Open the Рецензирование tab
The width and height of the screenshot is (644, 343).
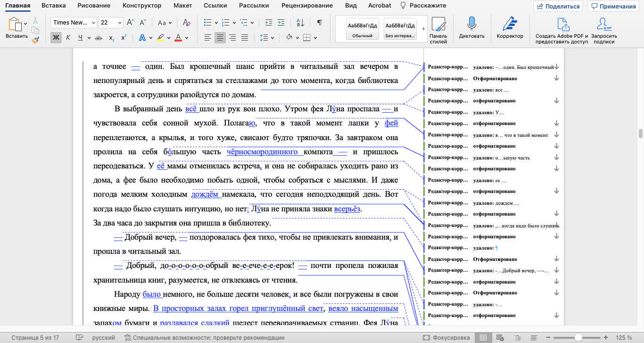(x=307, y=6)
